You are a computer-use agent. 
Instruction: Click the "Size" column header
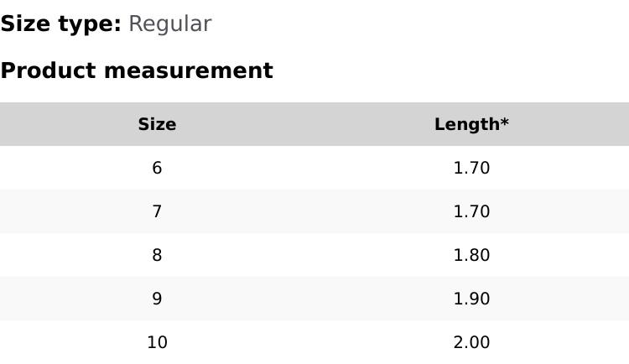[157, 124]
